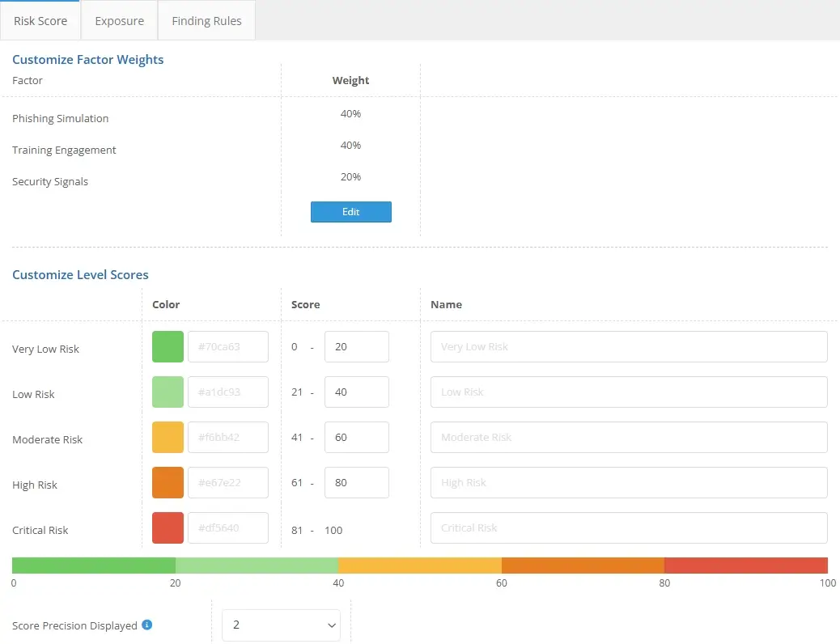The height and width of the screenshot is (644, 840).
Task: Focus the Critical Risk hex color field
Action: click(227, 528)
